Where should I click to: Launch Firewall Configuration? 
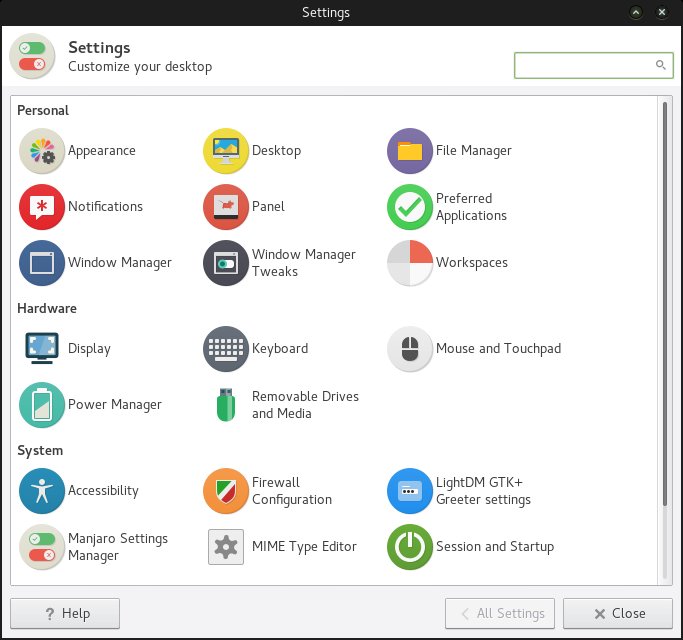click(226, 491)
